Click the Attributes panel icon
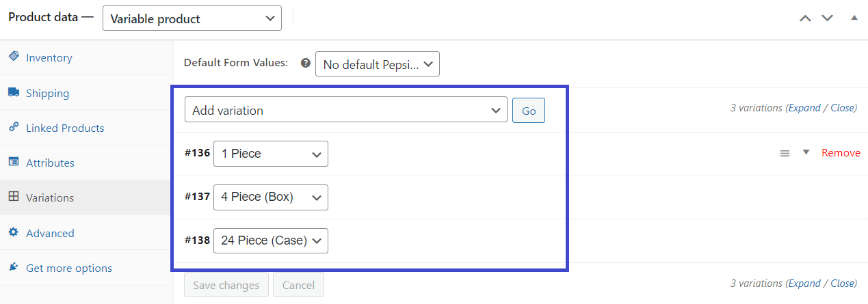868x304 pixels. click(x=13, y=162)
